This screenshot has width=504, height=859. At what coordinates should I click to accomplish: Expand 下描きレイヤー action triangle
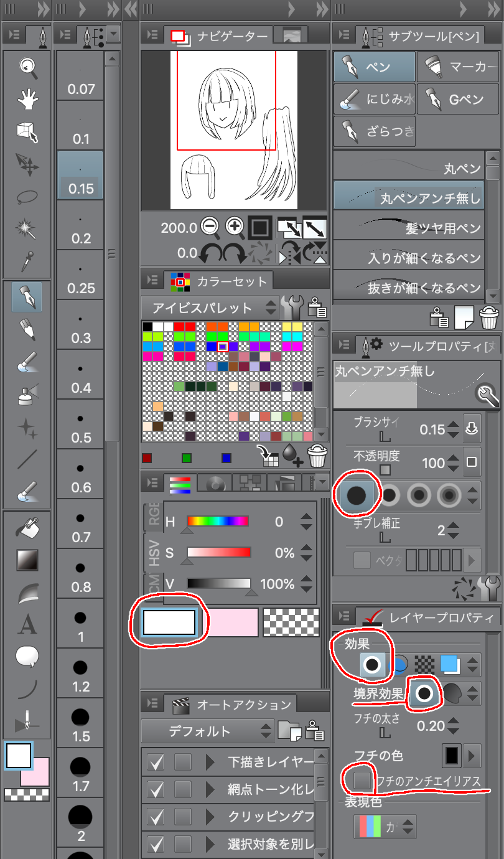point(210,762)
